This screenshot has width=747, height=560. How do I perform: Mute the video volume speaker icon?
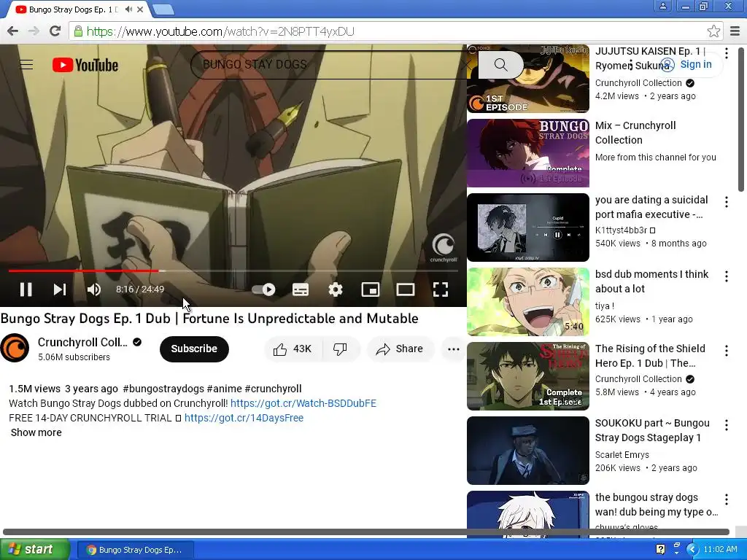(x=94, y=289)
